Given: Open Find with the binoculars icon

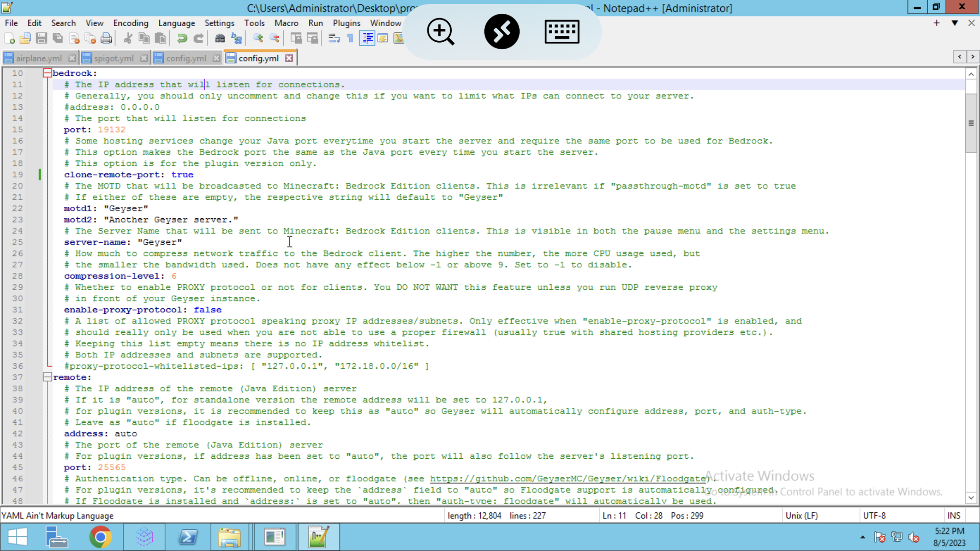Looking at the screenshot, I should pyautogui.click(x=220, y=39).
